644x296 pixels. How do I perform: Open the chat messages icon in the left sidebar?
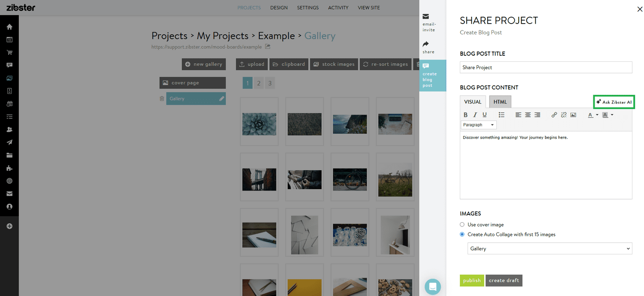coord(9,65)
